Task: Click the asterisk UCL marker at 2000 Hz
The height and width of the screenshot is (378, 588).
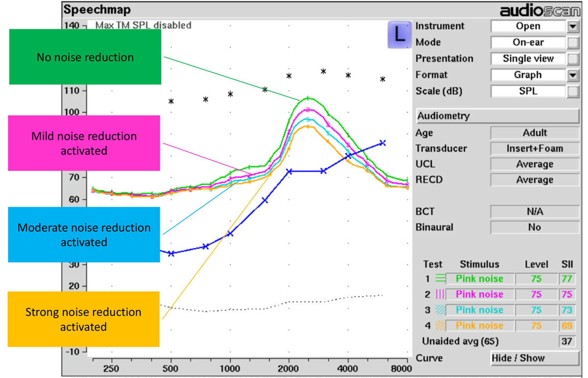Action: [x=289, y=76]
